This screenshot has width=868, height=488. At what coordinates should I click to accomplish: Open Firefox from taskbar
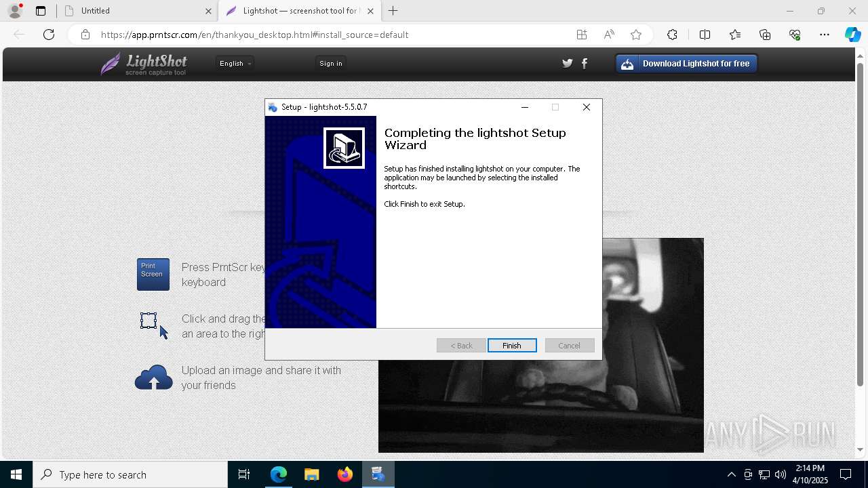(344, 474)
